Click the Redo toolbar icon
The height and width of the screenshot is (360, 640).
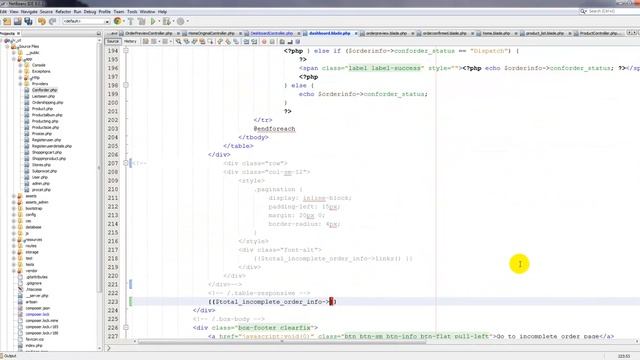(52, 21)
